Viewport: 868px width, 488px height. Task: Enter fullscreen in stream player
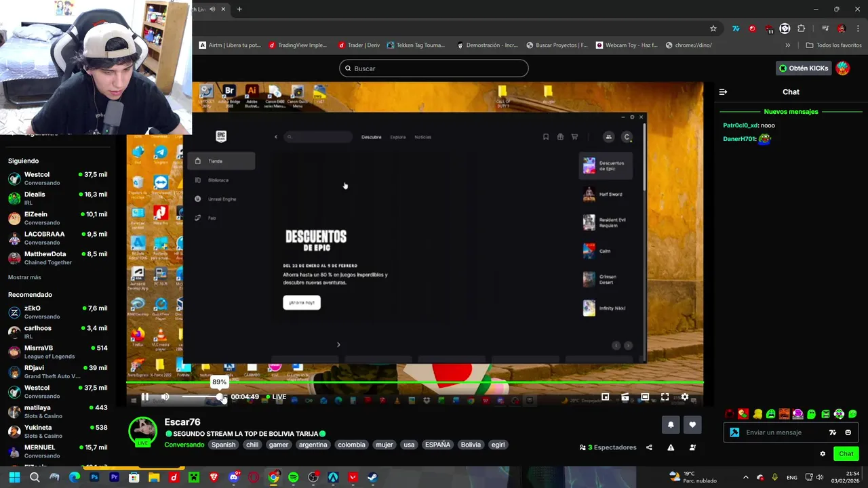(x=665, y=397)
